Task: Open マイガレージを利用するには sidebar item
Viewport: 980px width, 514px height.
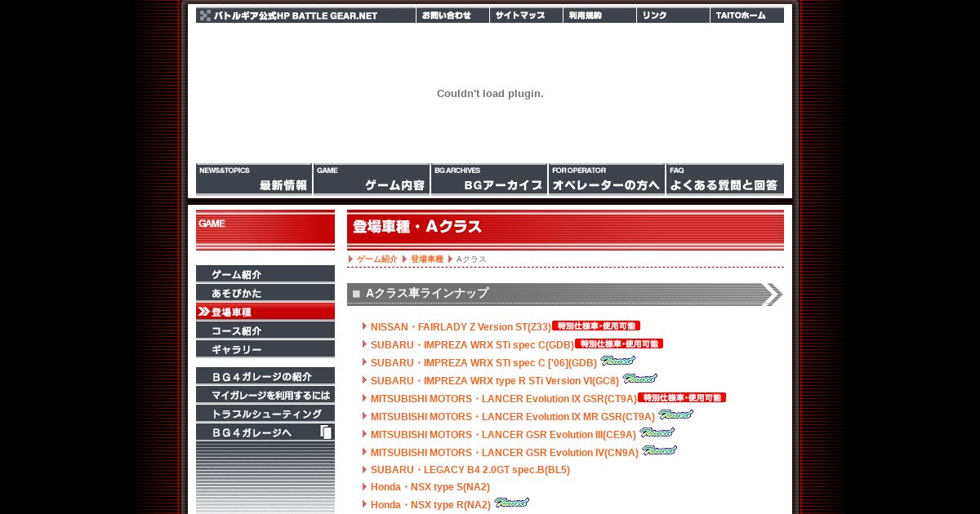Action: point(265,395)
